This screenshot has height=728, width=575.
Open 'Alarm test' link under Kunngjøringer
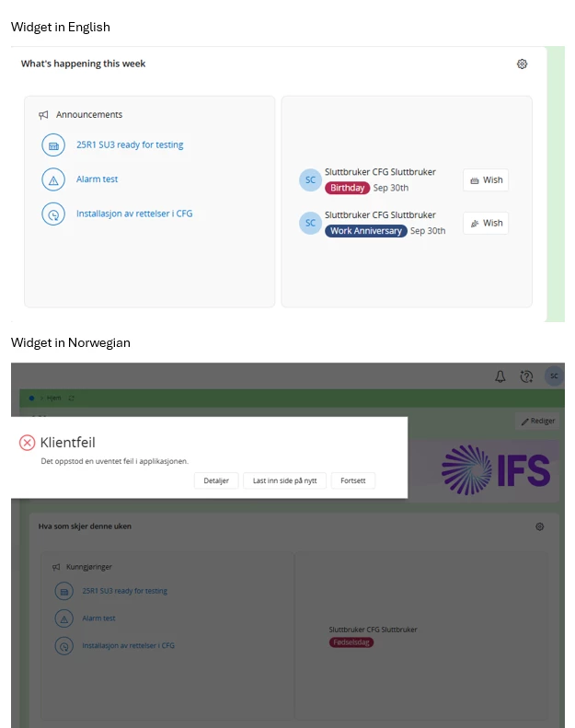click(x=98, y=618)
